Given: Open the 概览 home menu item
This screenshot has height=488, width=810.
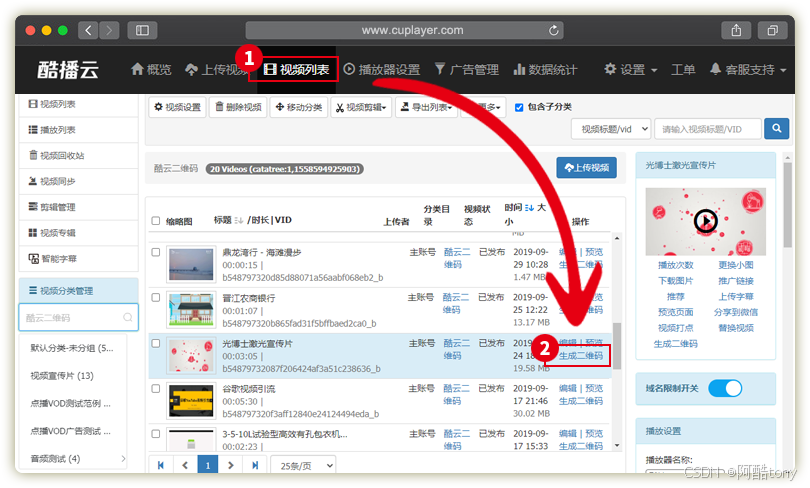Looking at the screenshot, I should click(151, 69).
